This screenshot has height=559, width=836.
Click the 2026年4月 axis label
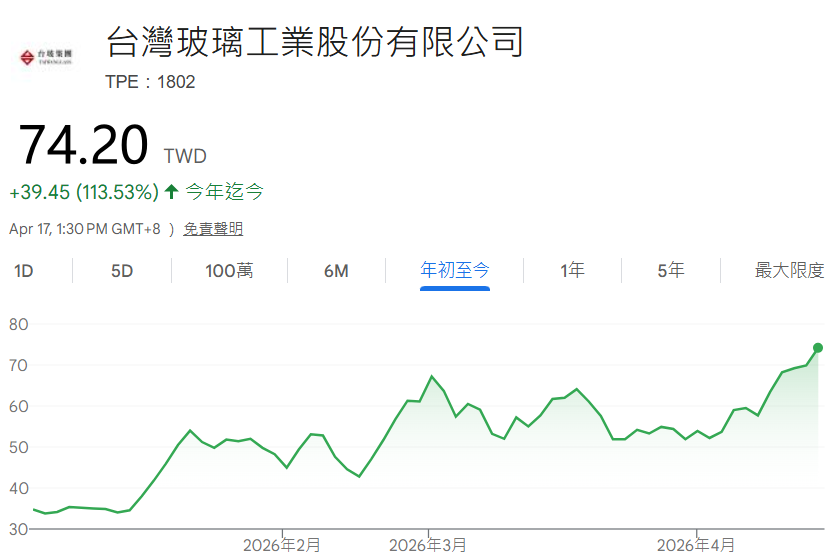(696, 545)
